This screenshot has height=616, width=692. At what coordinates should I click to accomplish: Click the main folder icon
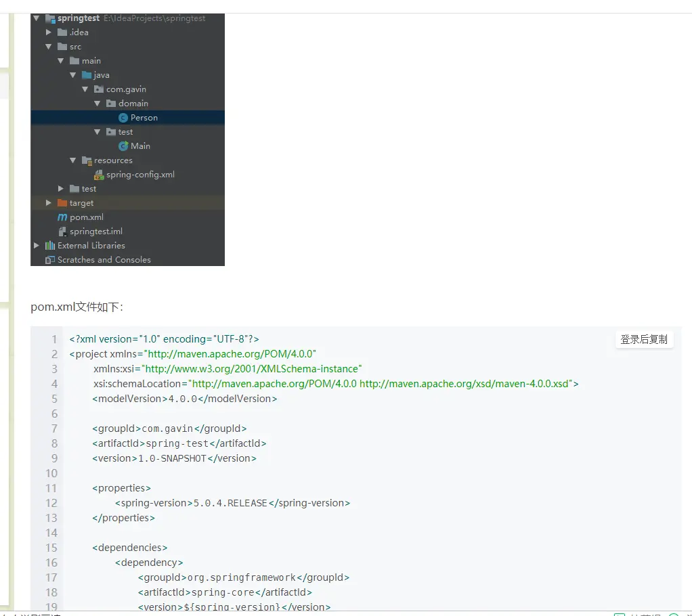(x=74, y=60)
